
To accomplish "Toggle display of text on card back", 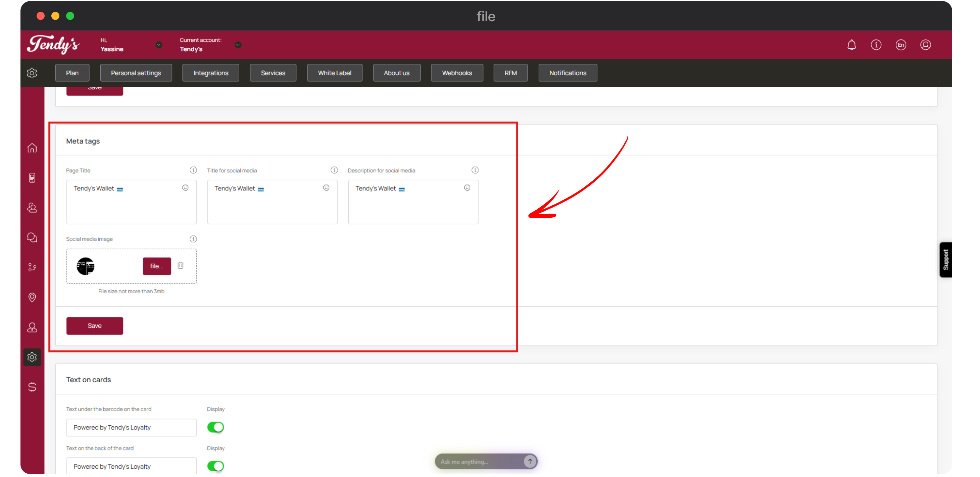I will [x=216, y=466].
